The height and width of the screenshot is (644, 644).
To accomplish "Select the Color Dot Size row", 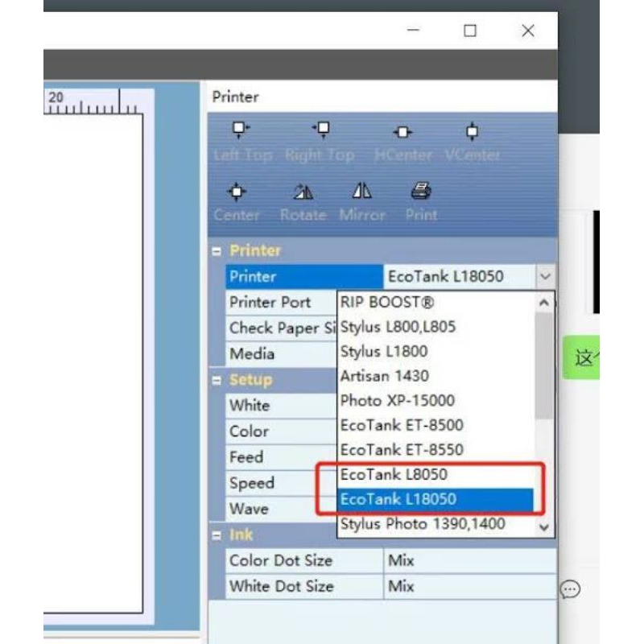I will coord(391,560).
